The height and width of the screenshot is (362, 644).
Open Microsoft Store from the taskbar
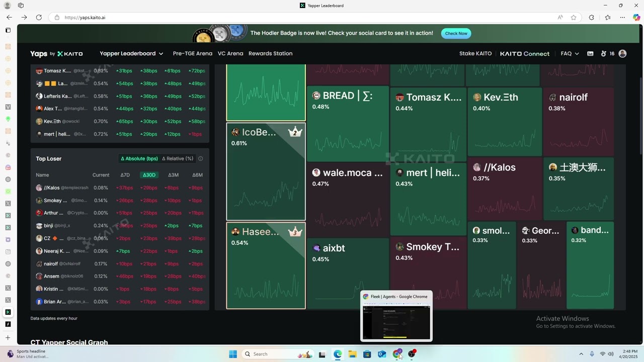click(367, 354)
